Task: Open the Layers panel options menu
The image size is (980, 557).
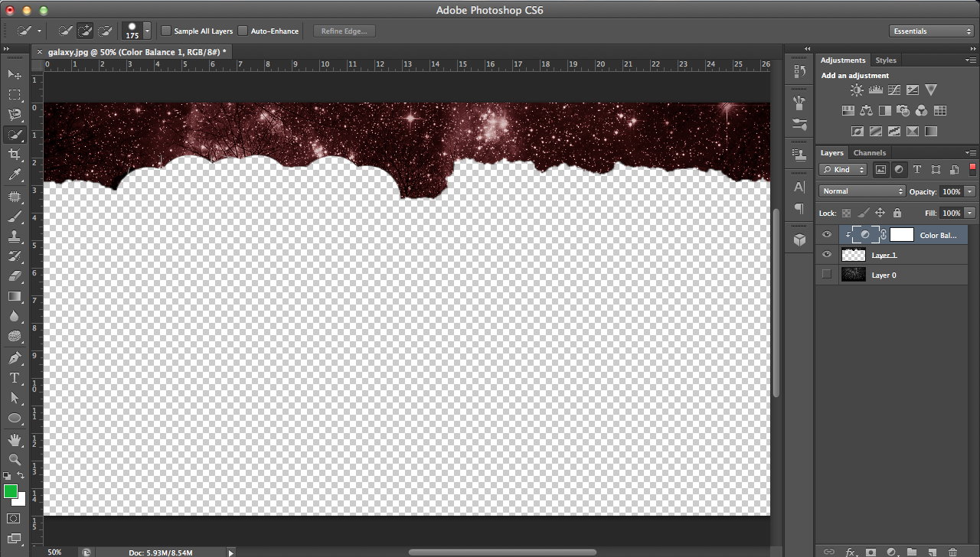Action: point(971,153)
